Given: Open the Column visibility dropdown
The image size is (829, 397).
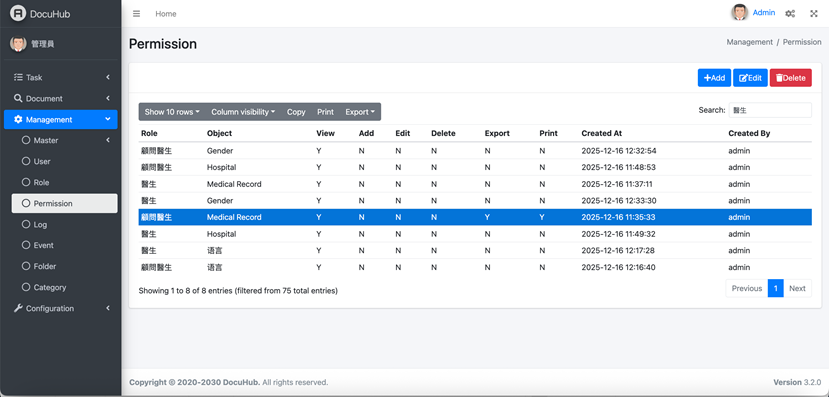Looking at the screenshot, I should click(x=243, y=112).
